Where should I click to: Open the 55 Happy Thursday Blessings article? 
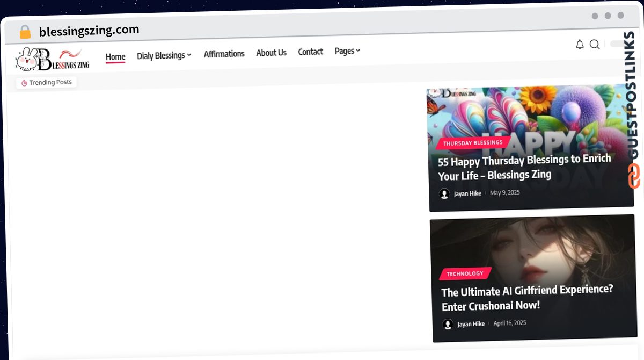[x=524, y=167]
